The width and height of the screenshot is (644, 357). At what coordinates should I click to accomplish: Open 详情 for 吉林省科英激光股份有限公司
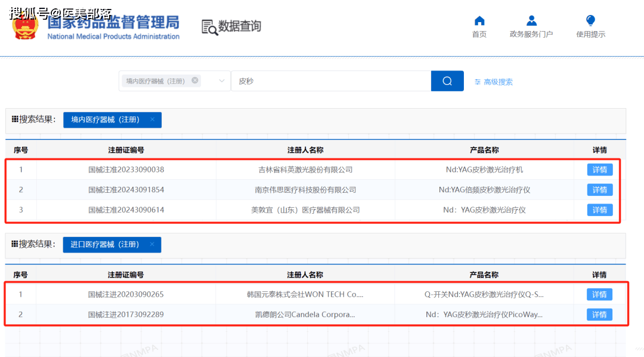click(x=600, y=170)
